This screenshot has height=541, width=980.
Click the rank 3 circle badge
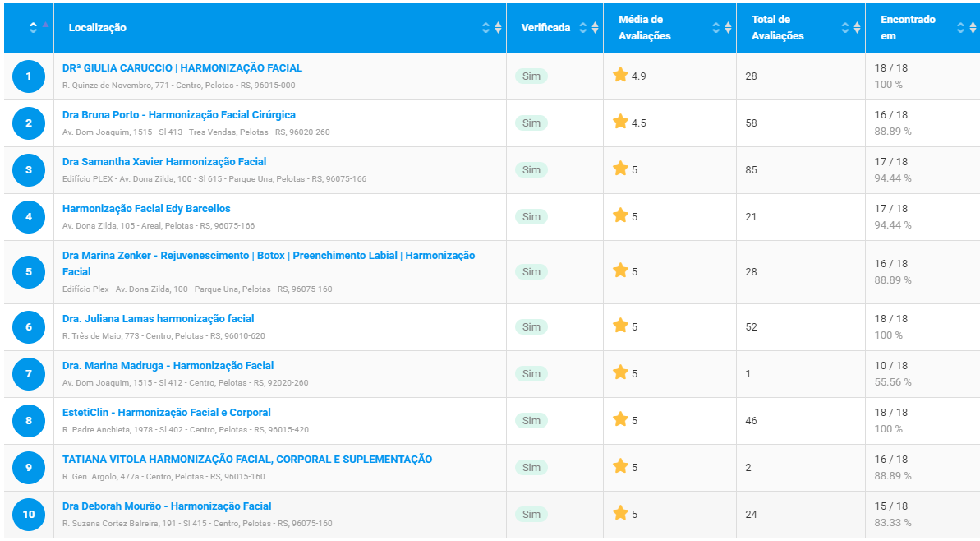pos(29,170)
